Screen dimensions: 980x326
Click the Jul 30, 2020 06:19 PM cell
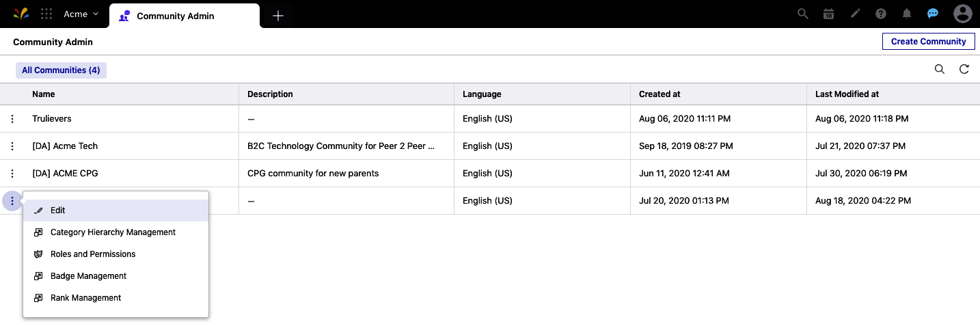point(861,174)
